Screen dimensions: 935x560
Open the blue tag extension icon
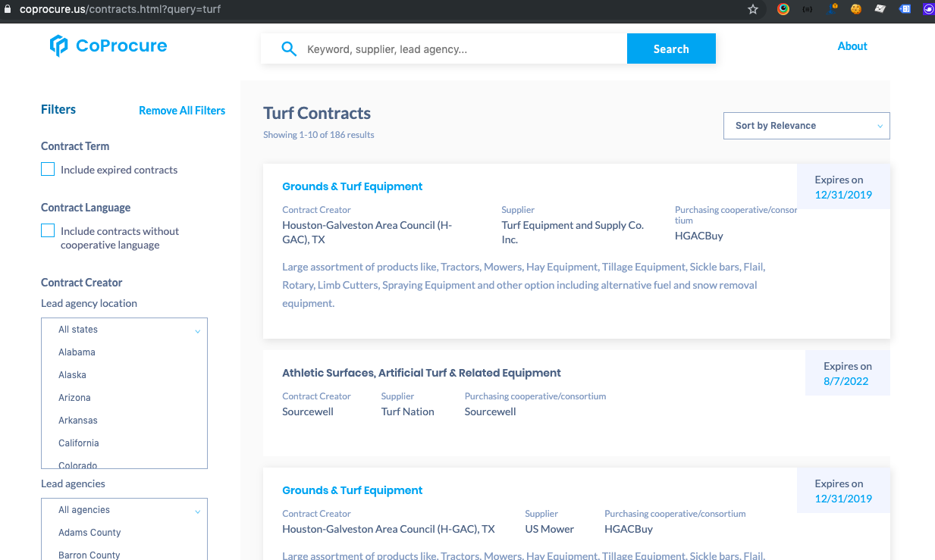(x=905, y=9)
